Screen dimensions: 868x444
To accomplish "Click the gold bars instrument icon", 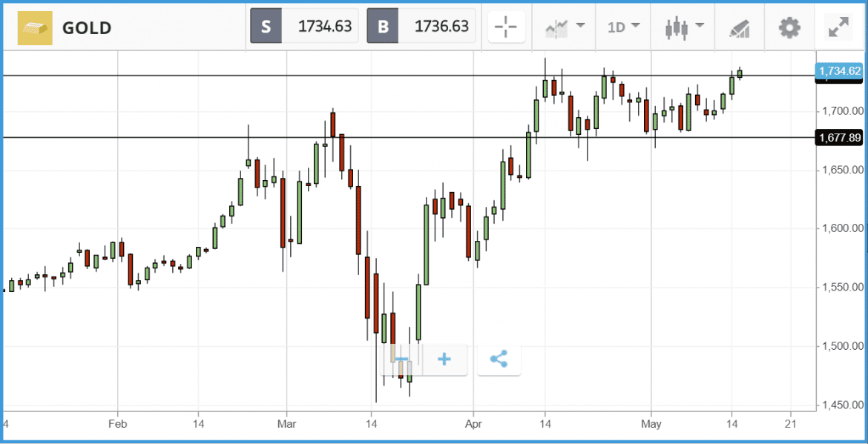I will [35, 28].
